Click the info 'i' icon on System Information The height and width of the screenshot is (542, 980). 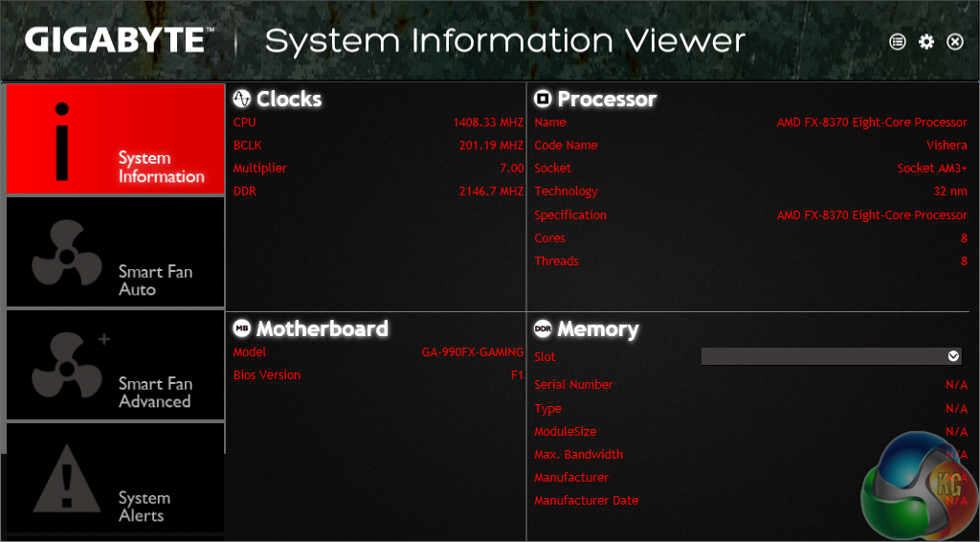[62, 142]
